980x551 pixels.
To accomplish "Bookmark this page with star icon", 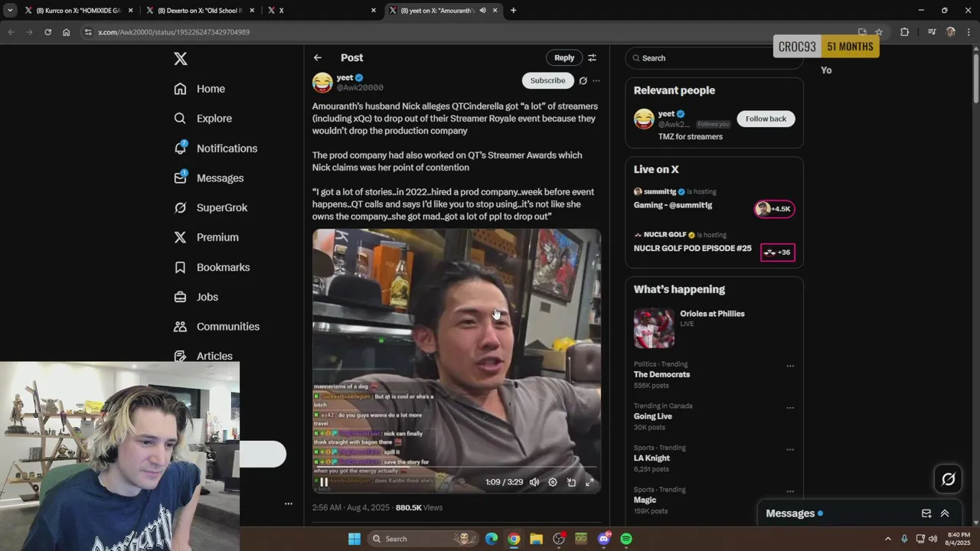I will (879, 32).
